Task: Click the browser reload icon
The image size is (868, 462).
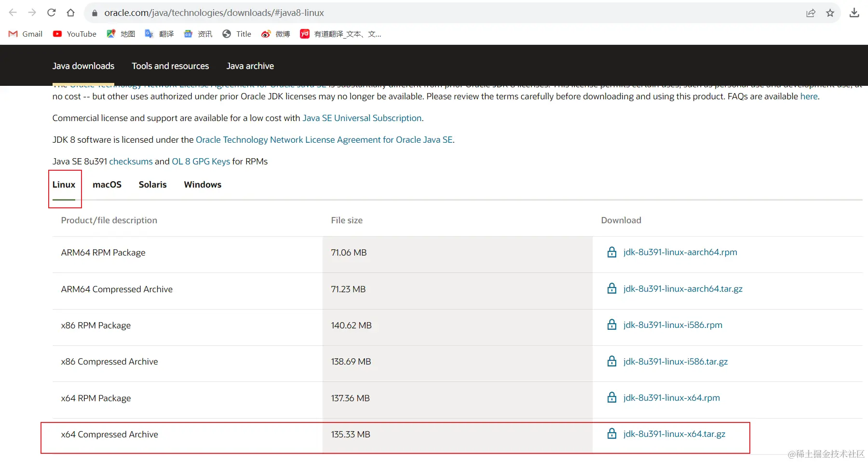Action: pyautogui.click(x=52, y=13)
